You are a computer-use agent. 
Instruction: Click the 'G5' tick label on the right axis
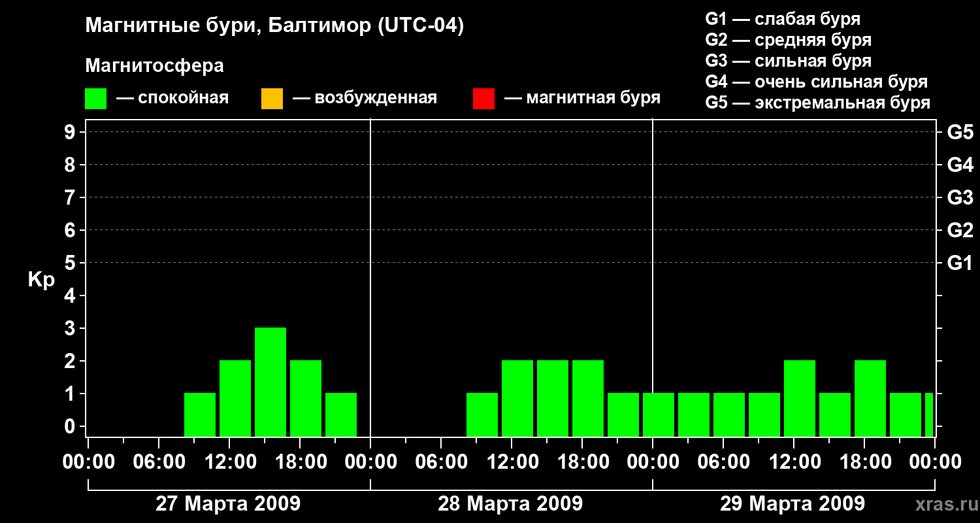tap(960, 132)
